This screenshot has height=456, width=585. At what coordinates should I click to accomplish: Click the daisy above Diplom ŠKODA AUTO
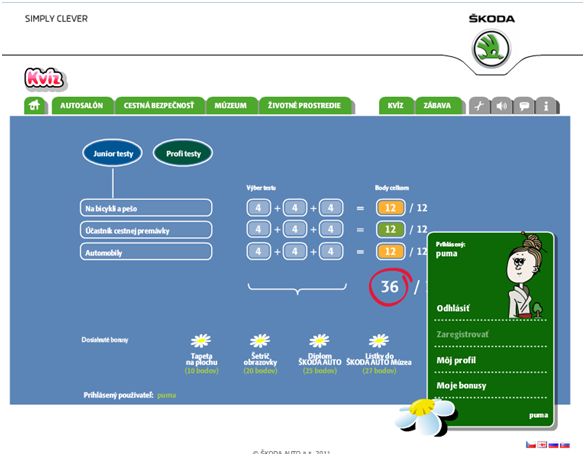point(319,340)
